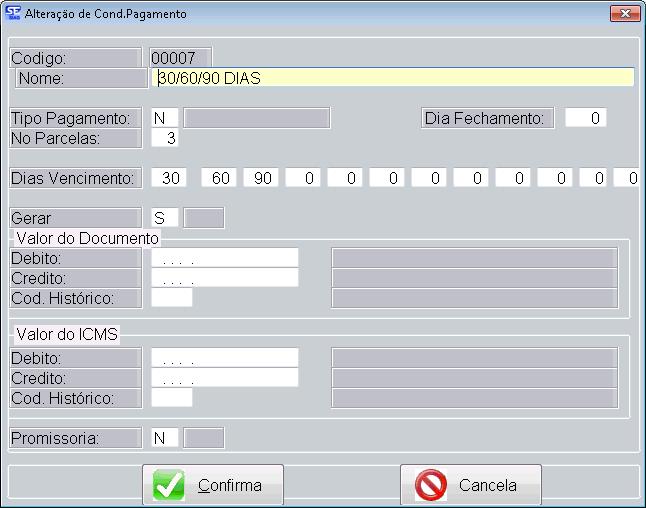Click Debito field under Valor do Documento
Screen dimensions: 646x508
(225, 258)
